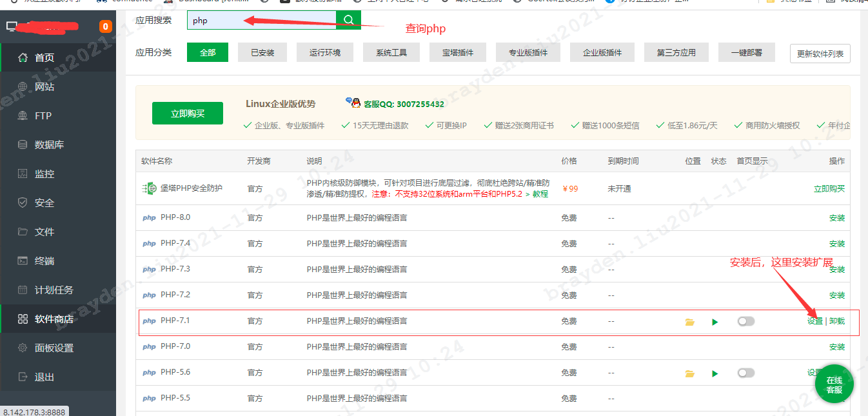Open PHP-7.1's installation folder icon

click(x=690, y=321)
